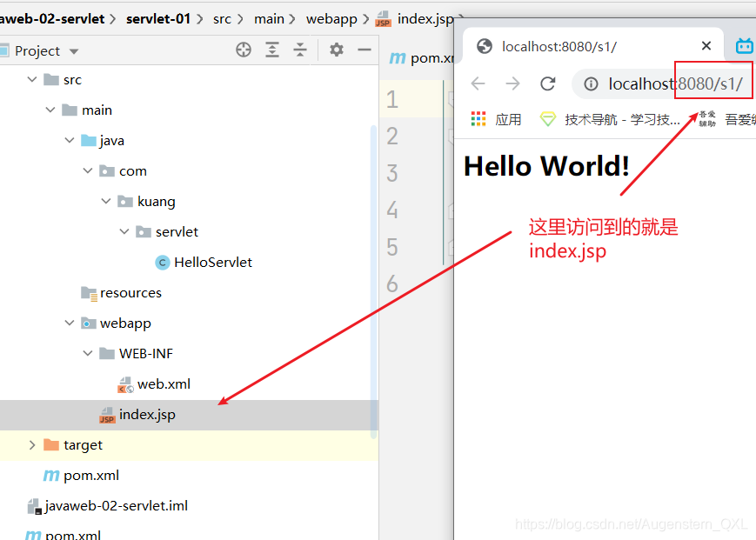Click line number 1 in editor gutter
The width and height of the screenshot is (756, 540).
pyautogui.click(x=392, y=99)
